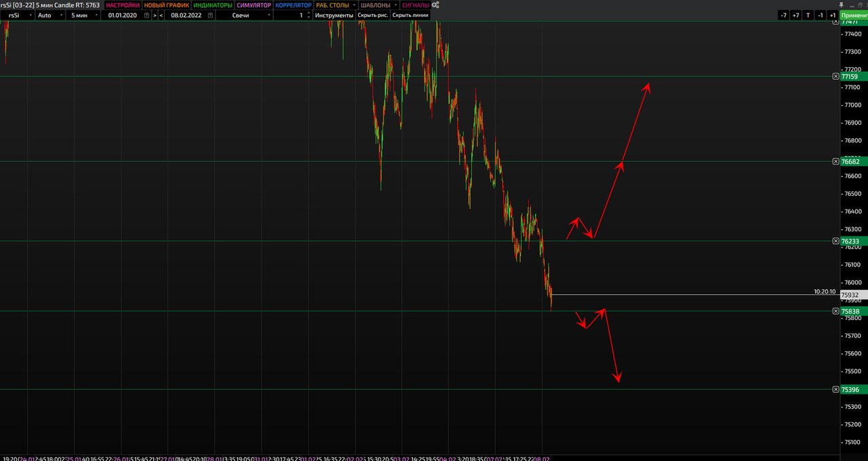
Task: Click the 77000 price axis label
Action: [852, 105]
